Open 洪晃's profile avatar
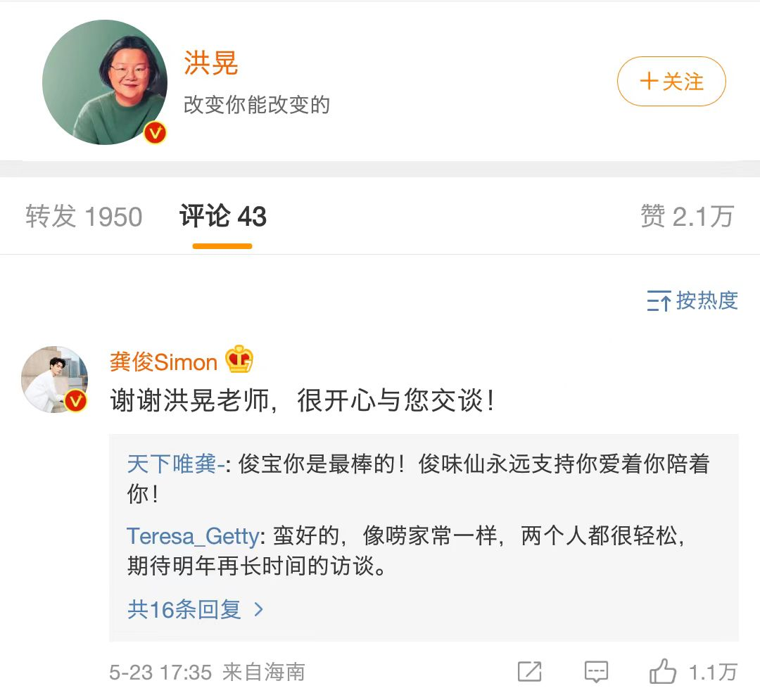The width and height of the screenshot is (760, 700). click(x=104, y=82)
